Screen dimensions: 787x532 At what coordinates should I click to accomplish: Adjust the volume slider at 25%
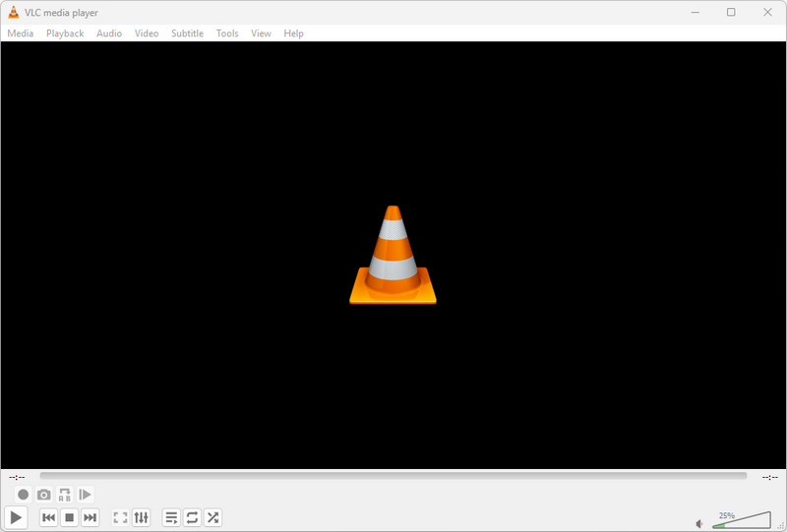[x=742, y=520]
